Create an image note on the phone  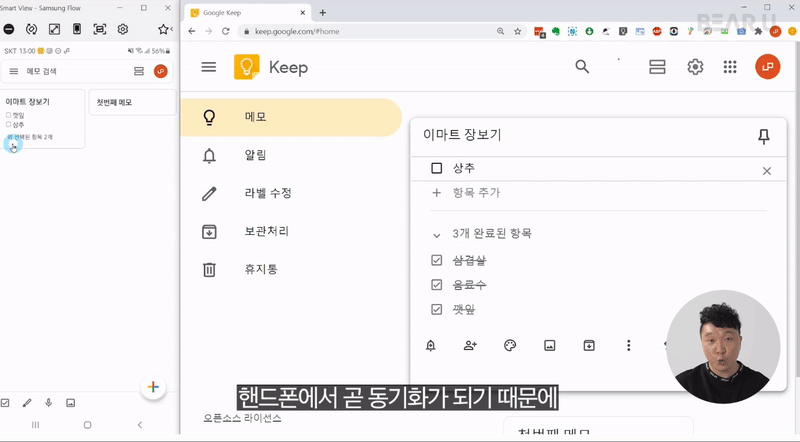[70, 403]
